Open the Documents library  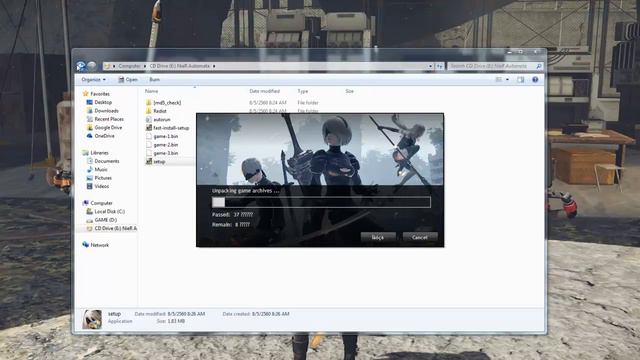(103, 161)
